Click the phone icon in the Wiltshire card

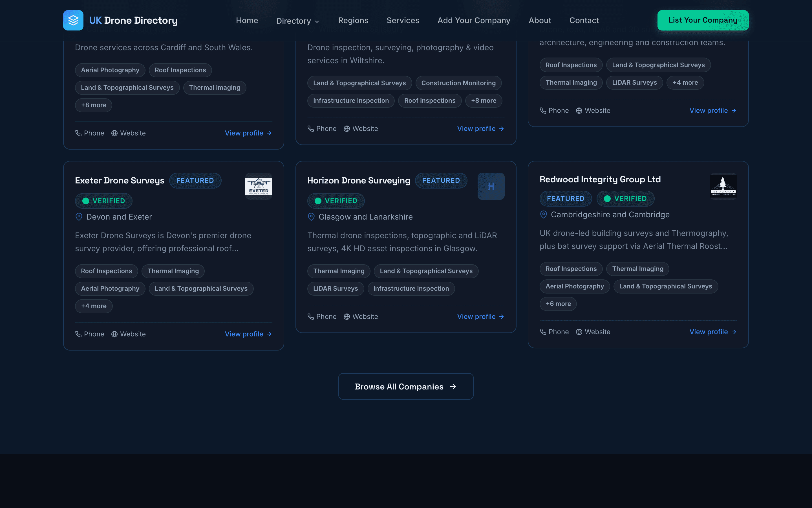click(311, 129)
